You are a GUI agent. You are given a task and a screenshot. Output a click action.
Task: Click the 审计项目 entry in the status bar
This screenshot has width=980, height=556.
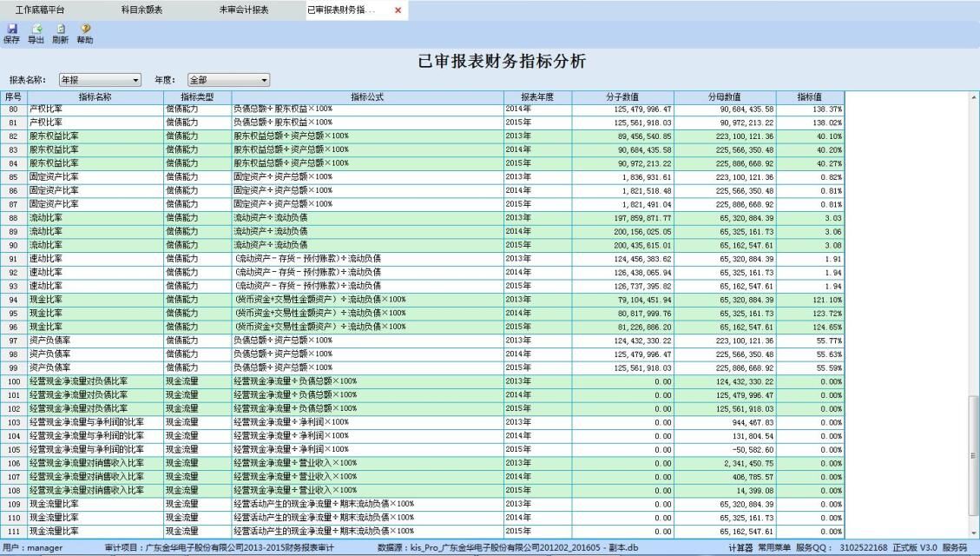(220, 548)
